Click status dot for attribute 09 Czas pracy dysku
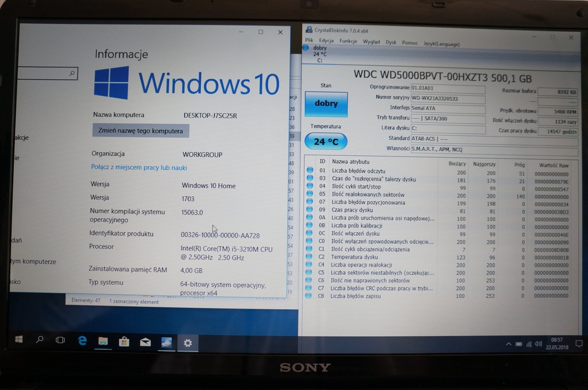This screenshot has width=588, height=390. (310, 209)
